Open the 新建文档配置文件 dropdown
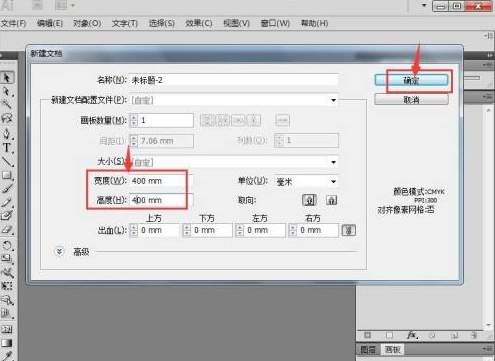 [x=333, y=100]
